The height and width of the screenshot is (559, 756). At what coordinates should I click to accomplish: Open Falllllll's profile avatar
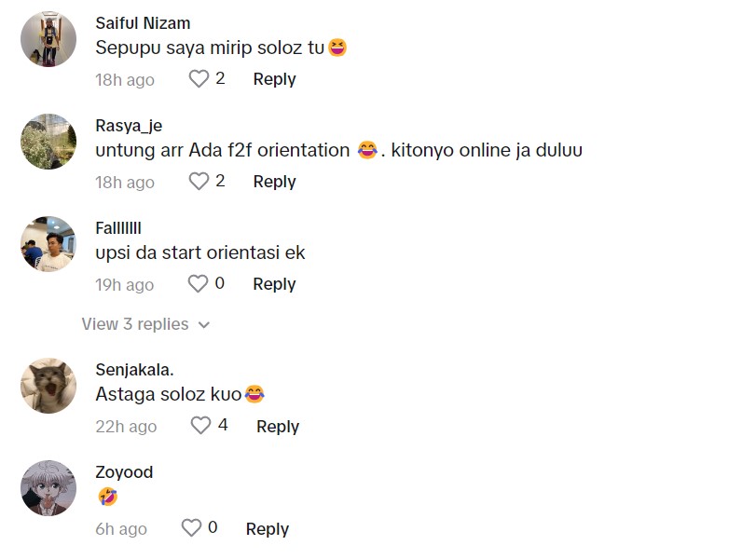coord(48,244)
